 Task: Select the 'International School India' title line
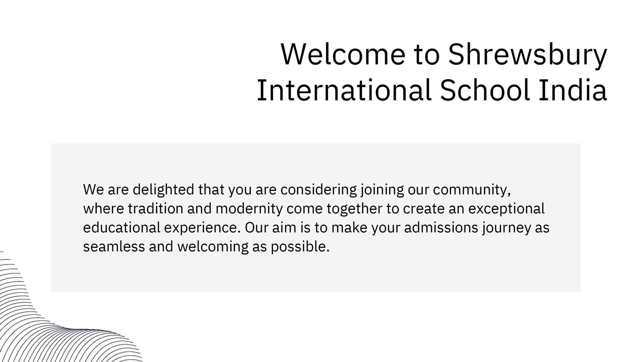432,90
